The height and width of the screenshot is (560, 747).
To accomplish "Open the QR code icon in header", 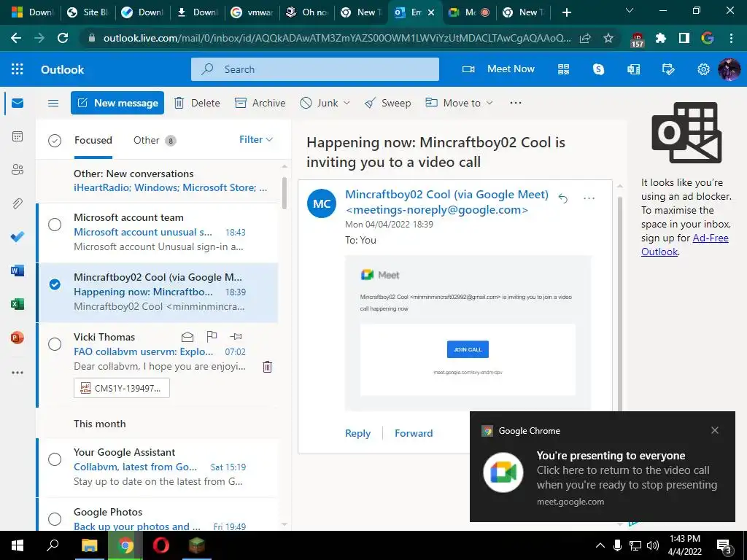I will point(564,69).
